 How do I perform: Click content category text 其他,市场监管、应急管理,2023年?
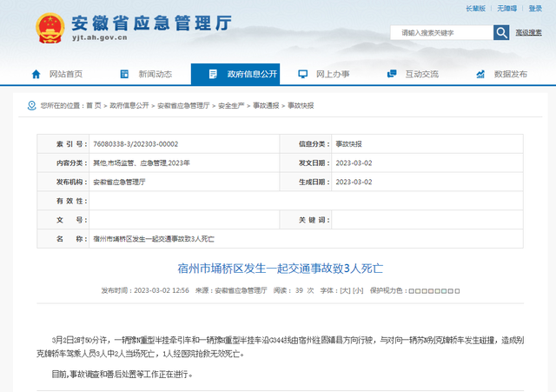pyautogui.click(x=141, y=163)
